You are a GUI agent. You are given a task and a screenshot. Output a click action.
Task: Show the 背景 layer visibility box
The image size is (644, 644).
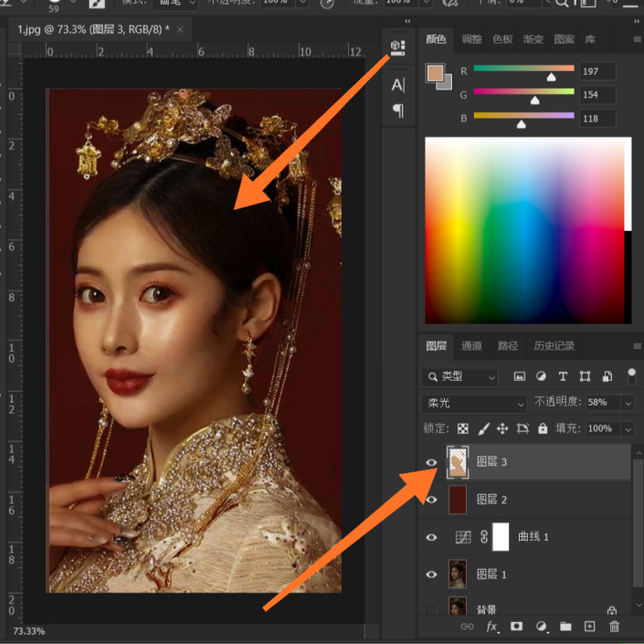pos(431,610)
